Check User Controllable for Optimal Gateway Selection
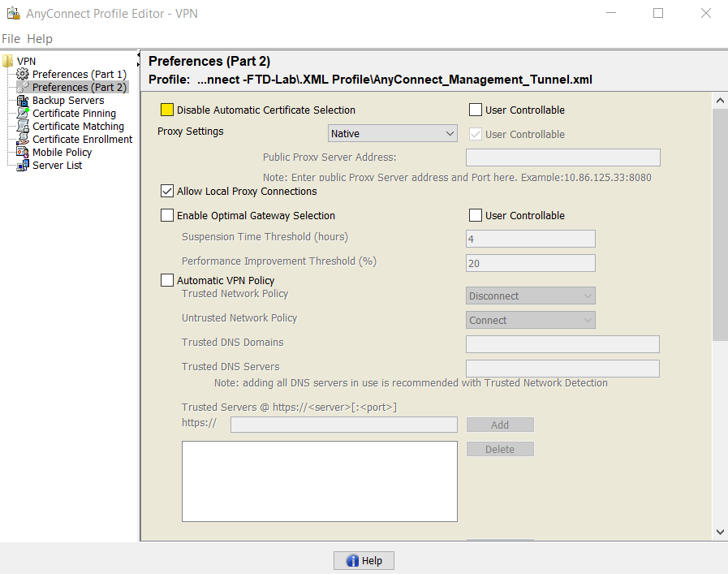 [476, 215]
